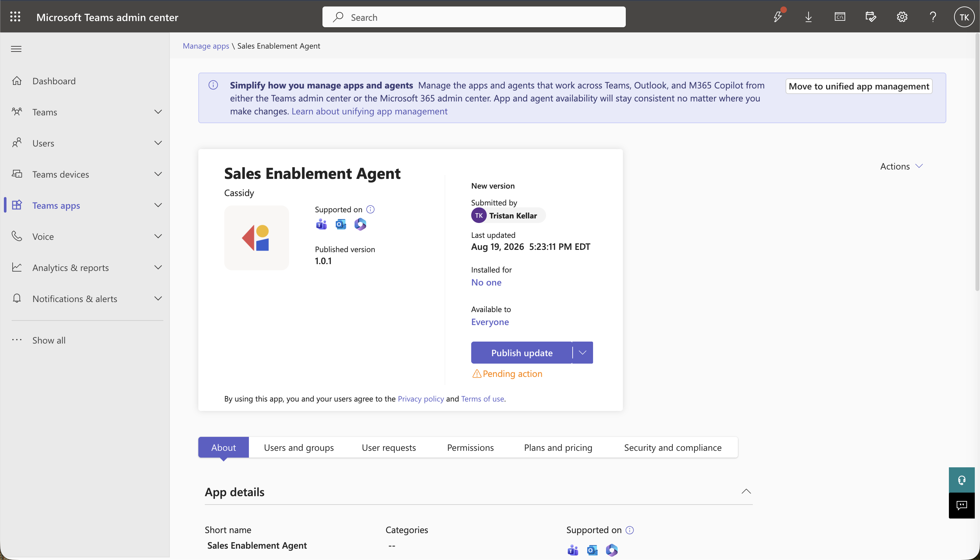The width and height of the screenshot is (980, 560).
Task: Click the Outlook icon in App details section
Action: [592, 550]
